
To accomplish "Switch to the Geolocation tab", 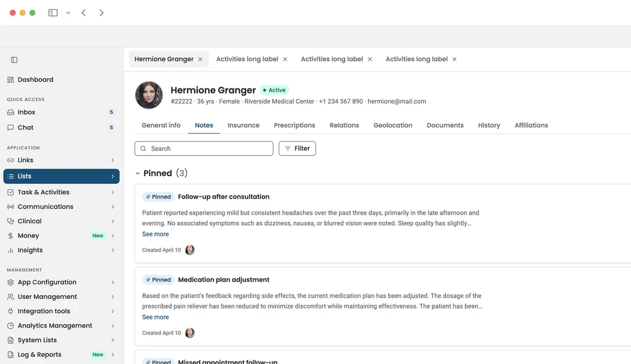I will tap(393, 125).
